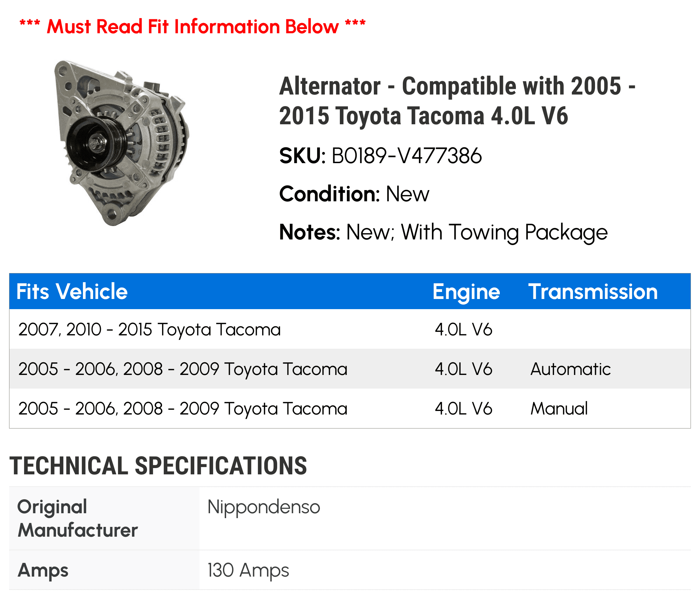This screenshot has height=599, width=700.
Task: Click the Automatic transmission cell
Action: 570,369
